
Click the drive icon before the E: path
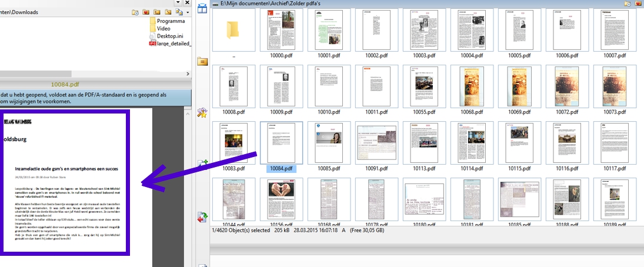point(216,4)
